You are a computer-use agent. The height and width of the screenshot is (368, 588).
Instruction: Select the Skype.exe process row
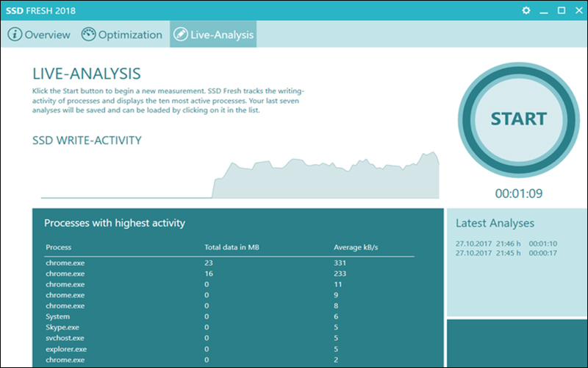point(229,328)
